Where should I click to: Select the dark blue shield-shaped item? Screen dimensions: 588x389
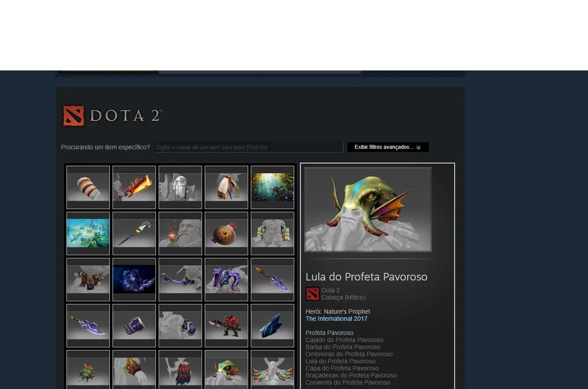pos(273,326)
